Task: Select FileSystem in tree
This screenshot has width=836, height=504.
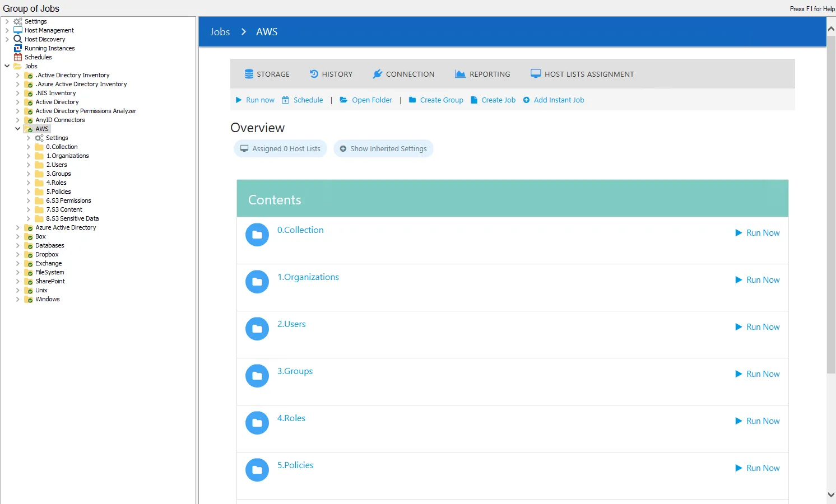Action: coord(49,272)
